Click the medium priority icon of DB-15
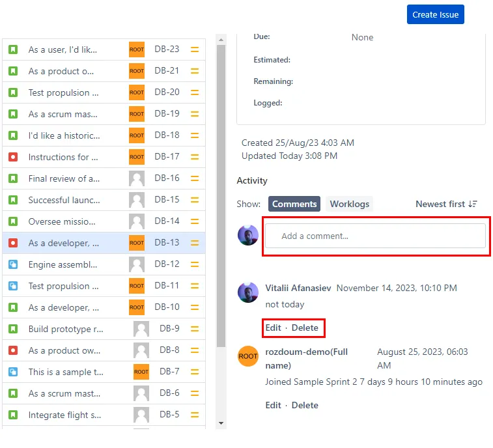 (195, 200)
